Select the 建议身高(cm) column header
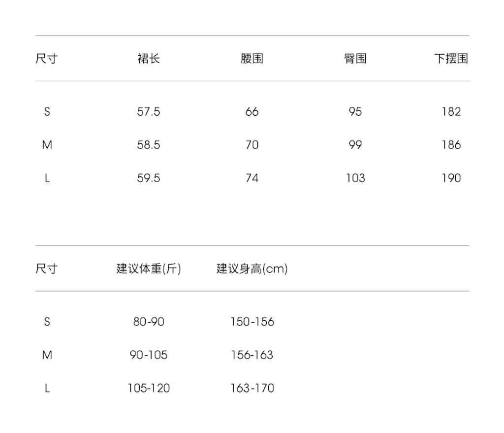 click(x=252, y=269)
